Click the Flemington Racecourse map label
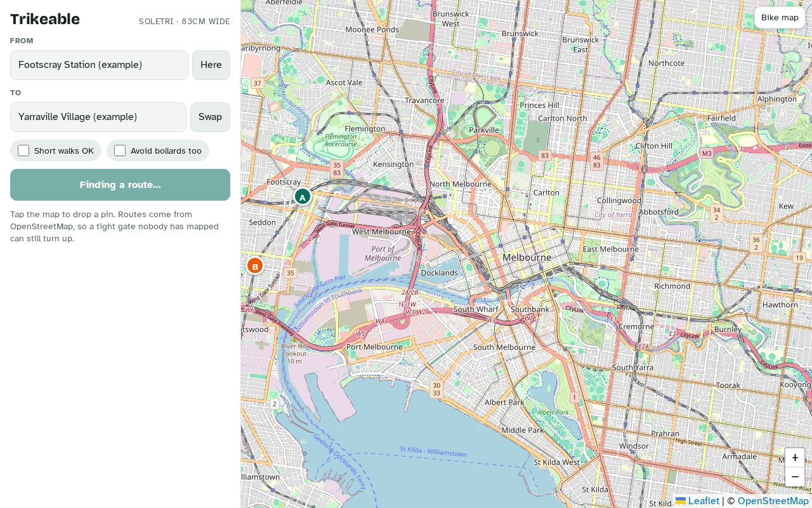This screenshot has width=812, height=508. 341,140
